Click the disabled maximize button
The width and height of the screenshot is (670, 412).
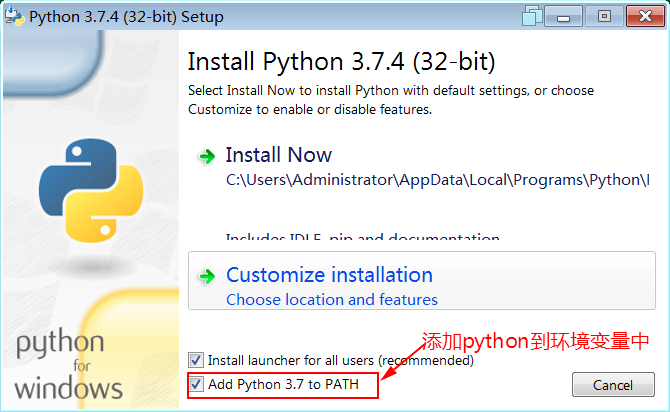click(x=604, y=17)
